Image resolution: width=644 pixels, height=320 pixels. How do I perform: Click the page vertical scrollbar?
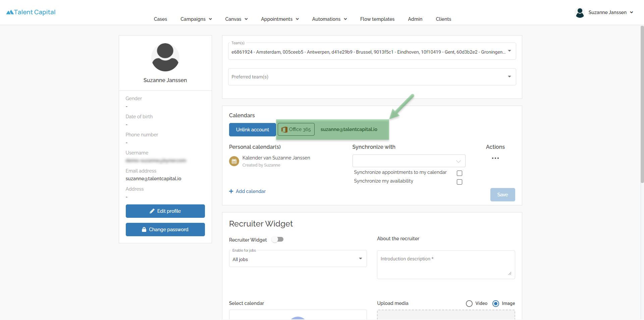click(642, 104)
